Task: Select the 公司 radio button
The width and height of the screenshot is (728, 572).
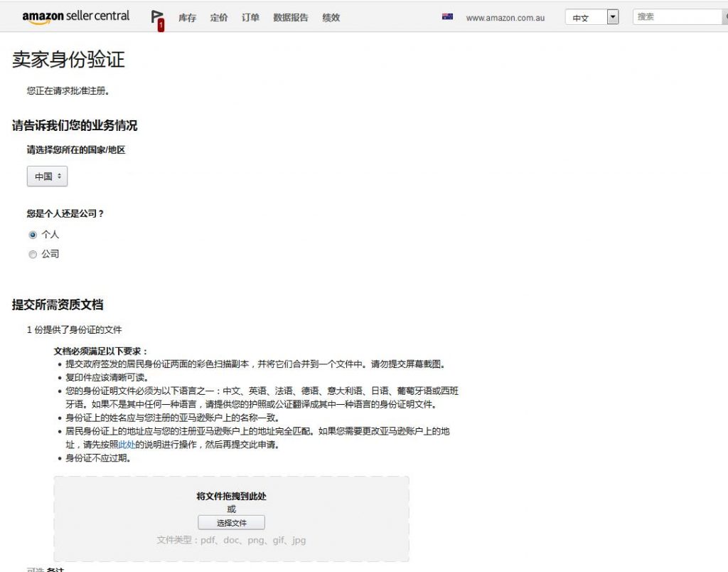Action: tap(33, 255)
